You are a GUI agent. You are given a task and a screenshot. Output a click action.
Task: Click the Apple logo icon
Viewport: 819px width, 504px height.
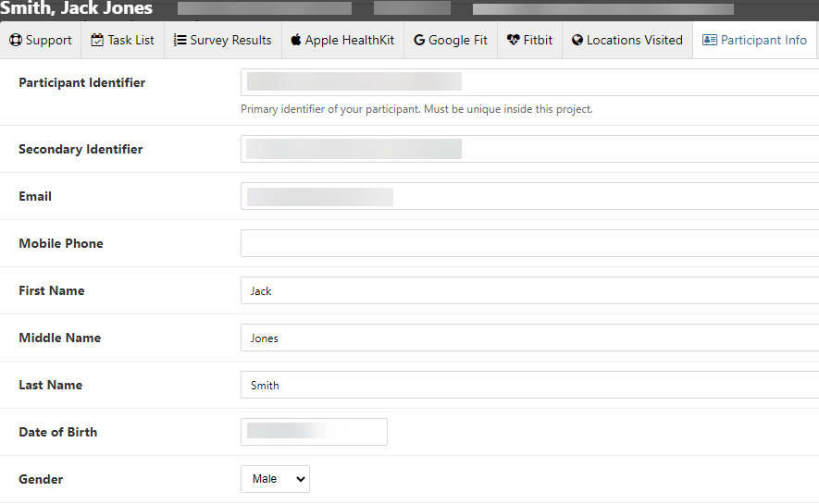click(x=296, y=41)
